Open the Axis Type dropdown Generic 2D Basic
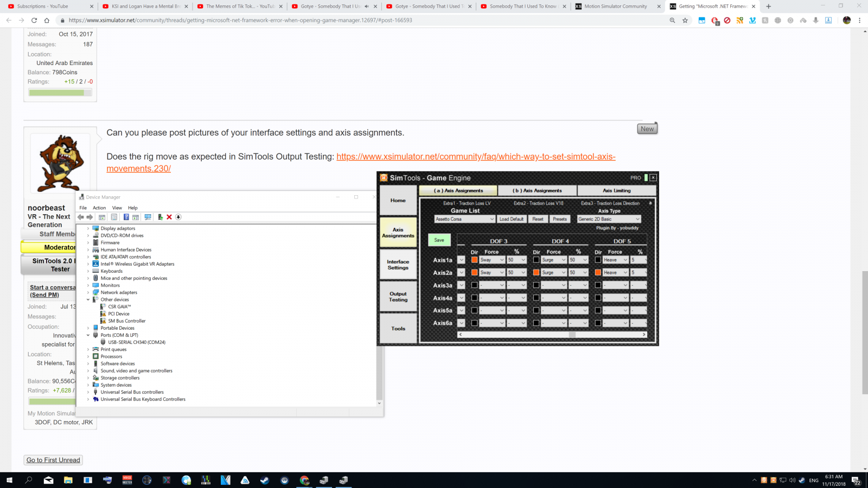Image resolution: width=868 pixels, height=488 pixels. (x=609, y=219)
